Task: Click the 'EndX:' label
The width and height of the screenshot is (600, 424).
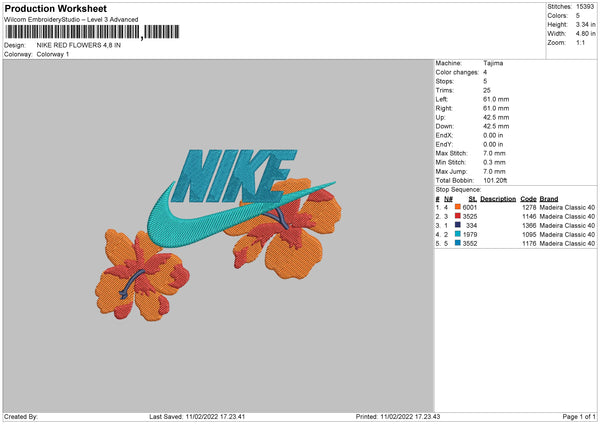Action: [x=444, y=135]
